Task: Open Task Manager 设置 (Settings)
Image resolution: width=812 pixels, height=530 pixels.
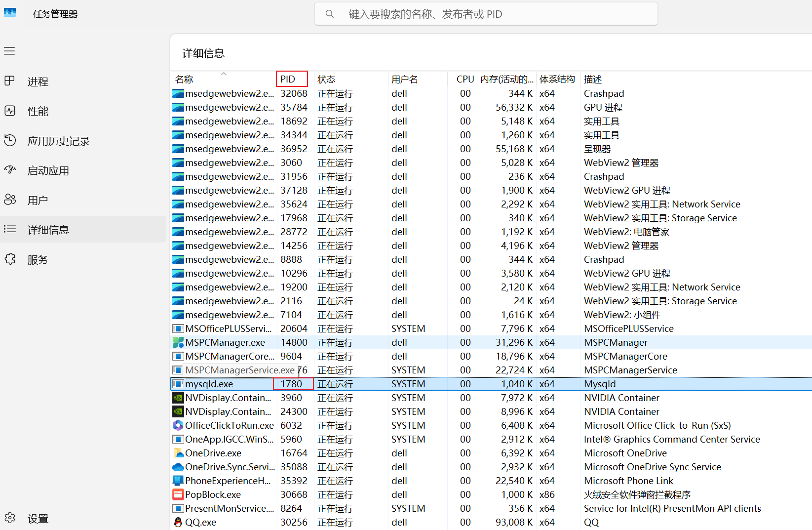Action: point(38,518)
